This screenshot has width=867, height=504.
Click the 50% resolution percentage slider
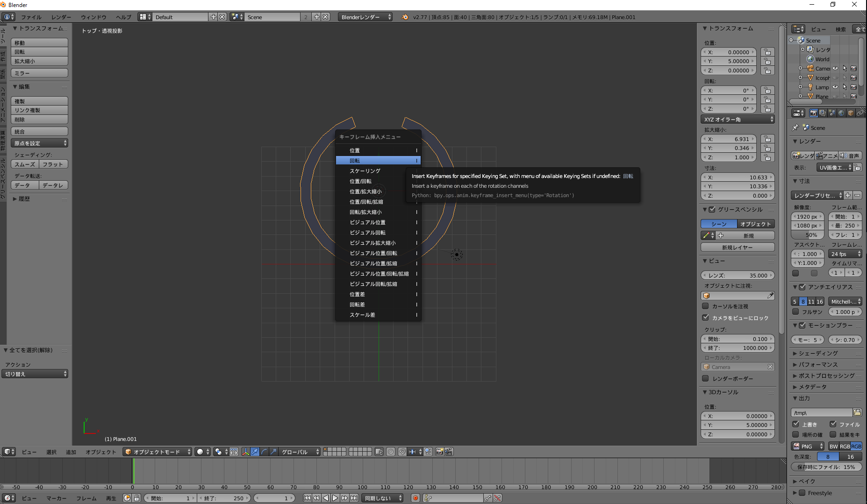tap(807, 235)
